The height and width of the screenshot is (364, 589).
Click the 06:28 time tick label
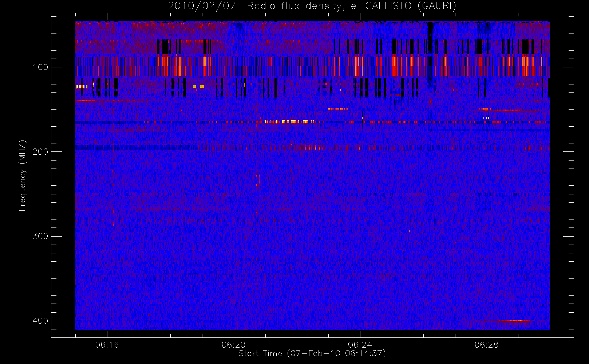pyautogui.click(x=486, y=345)
